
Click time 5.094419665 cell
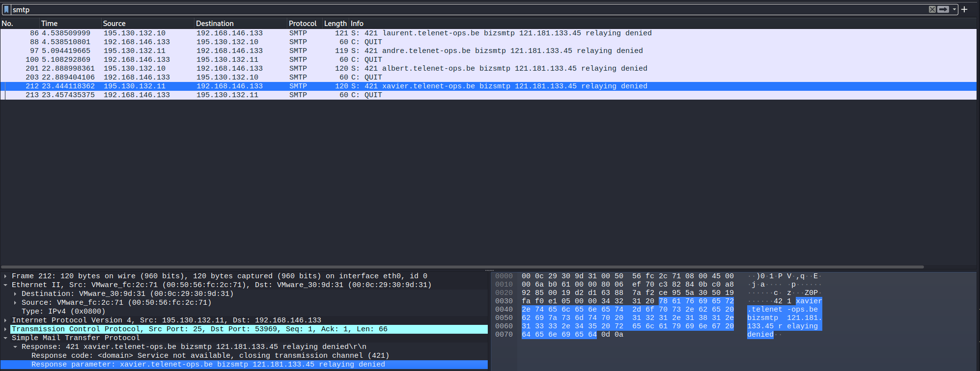tap(66, 51)
